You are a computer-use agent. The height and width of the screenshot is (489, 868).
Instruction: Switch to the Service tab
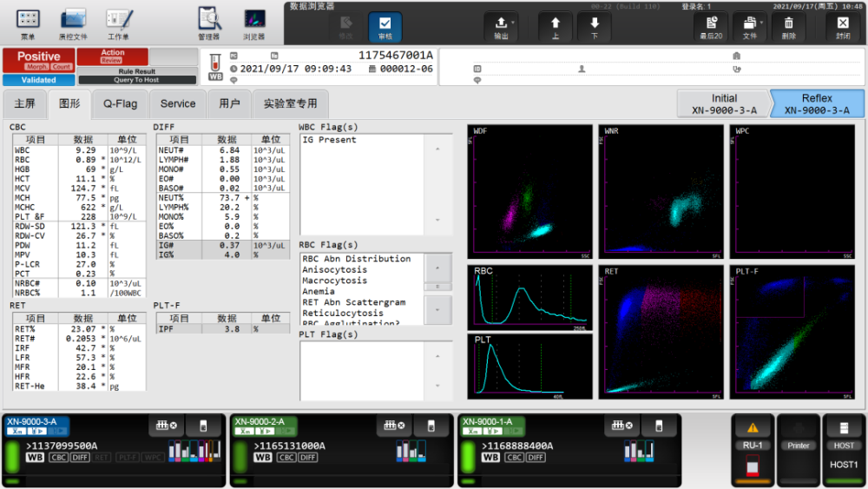pos(178,104)
